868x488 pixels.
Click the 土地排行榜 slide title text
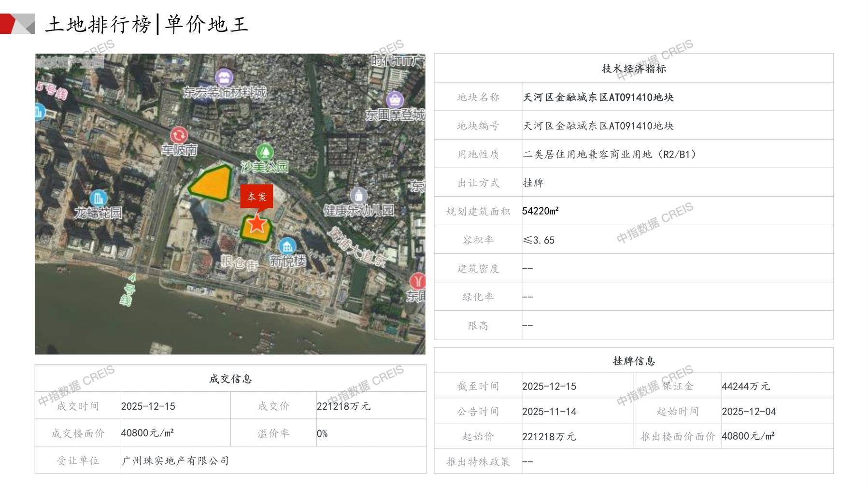point(99,24)
